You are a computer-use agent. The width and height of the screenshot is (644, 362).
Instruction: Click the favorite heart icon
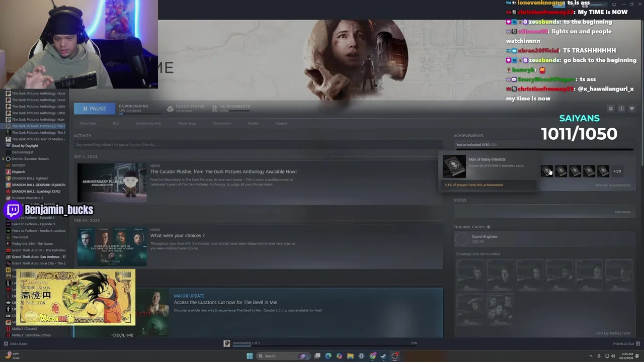(632, 109)
